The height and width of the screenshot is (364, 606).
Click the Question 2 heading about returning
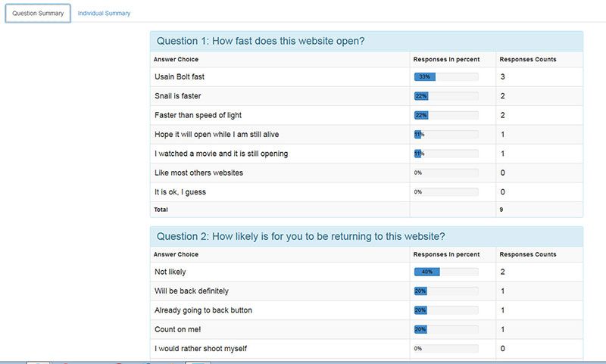click(x=300, y=236)
